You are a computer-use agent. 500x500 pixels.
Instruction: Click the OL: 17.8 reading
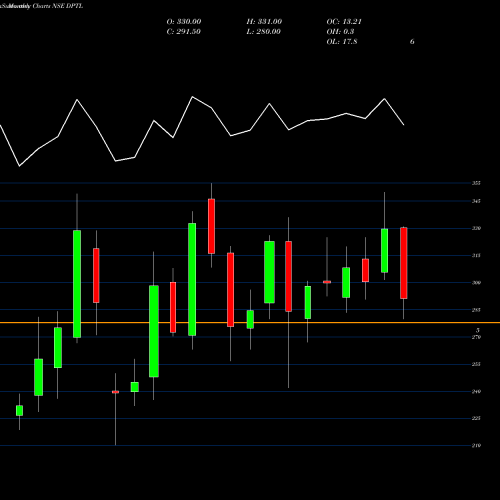[x=342, y=42]
